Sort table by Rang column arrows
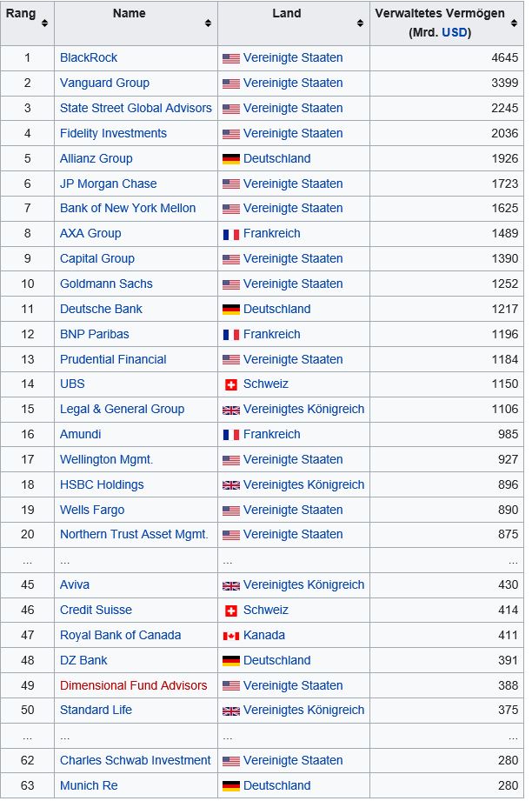This screenshot has height=801, width=532. [x=44, y=23]
